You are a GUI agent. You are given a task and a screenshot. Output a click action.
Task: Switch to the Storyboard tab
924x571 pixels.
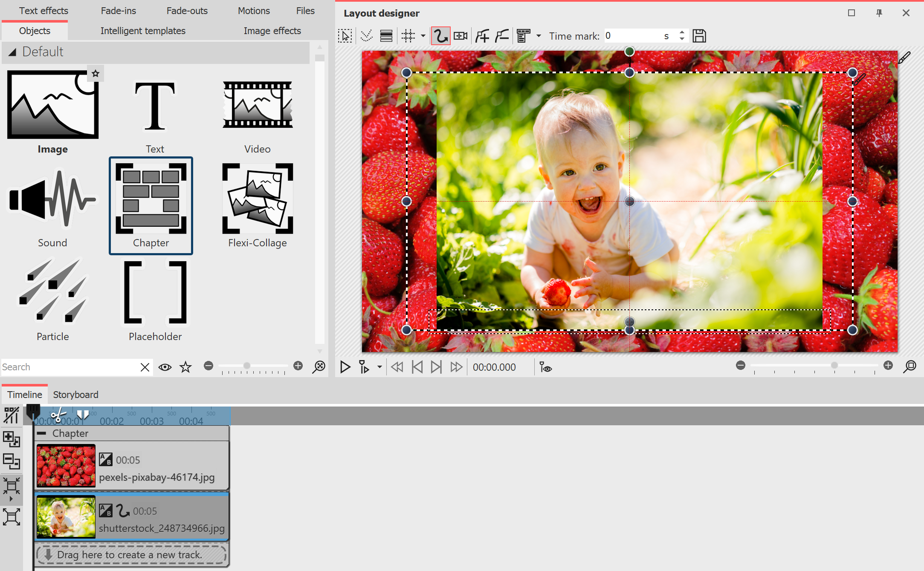click(75, 394)
